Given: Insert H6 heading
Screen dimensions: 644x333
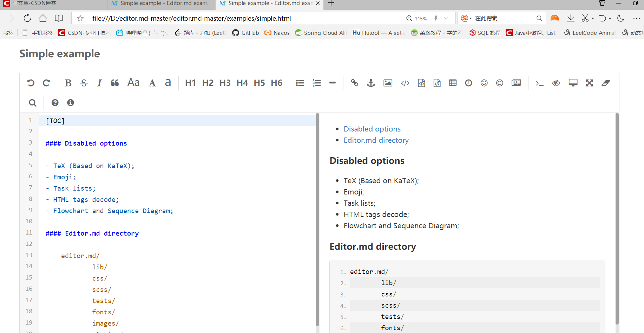Looking at the screenshot, I should 276,83.
